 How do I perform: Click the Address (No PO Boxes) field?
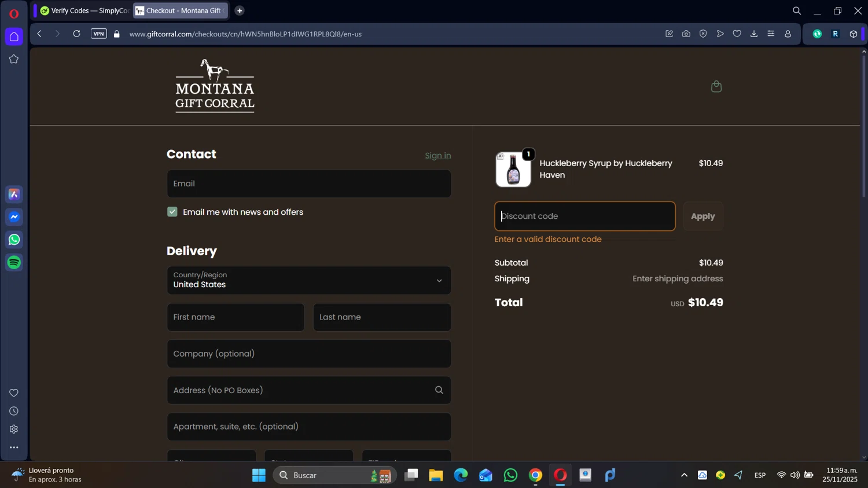(x=309, y=390)
